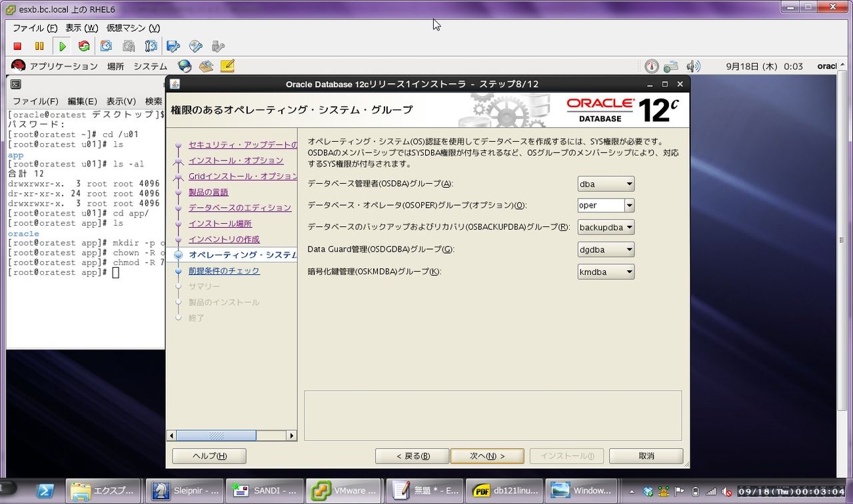The image size is (853, 504).
Task: Show hidden system tray icons arrow
Action: [x=632, y=492]
